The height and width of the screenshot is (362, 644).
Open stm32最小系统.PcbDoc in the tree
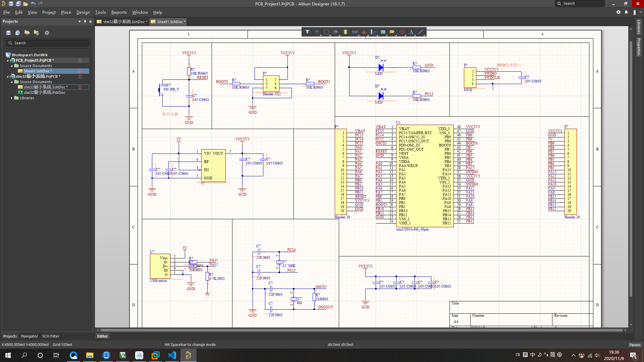coord(44,93)
